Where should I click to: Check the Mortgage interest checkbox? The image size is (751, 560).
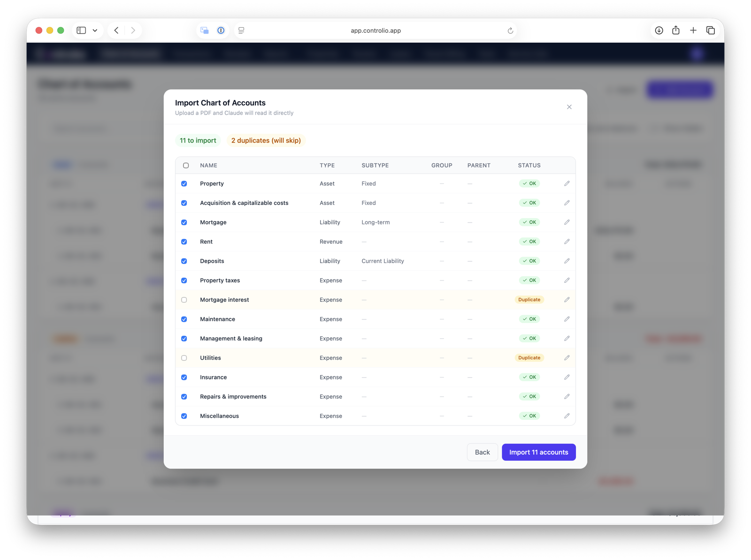tap(184, 300)
